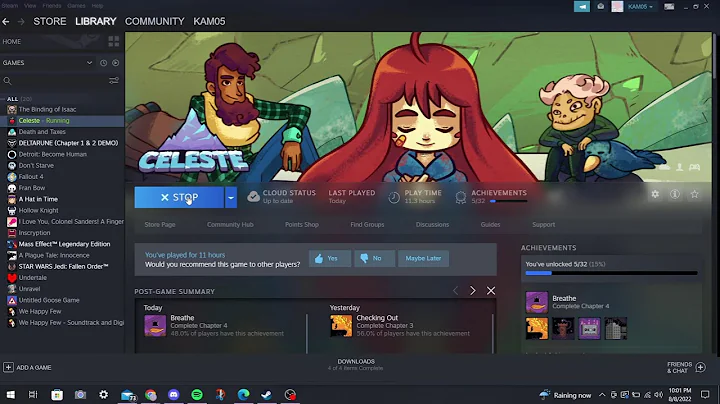The image size is (720, 404).
Task: Click the achievements ribbon icon
Action: click(x=461, y=197)
